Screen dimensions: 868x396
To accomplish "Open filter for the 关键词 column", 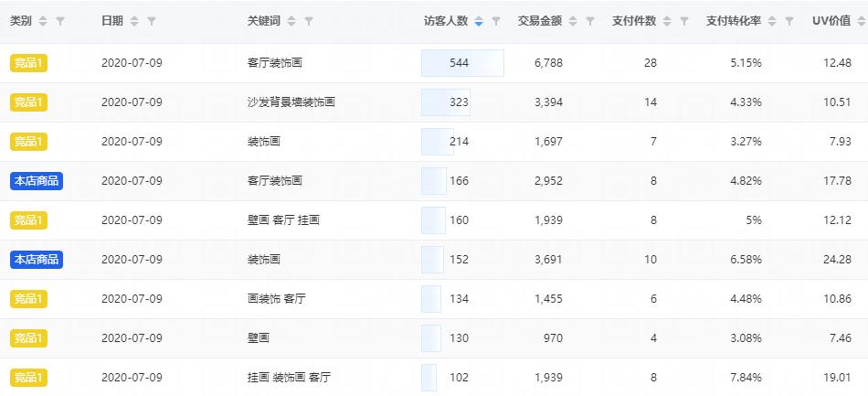I will coord(309,21).
